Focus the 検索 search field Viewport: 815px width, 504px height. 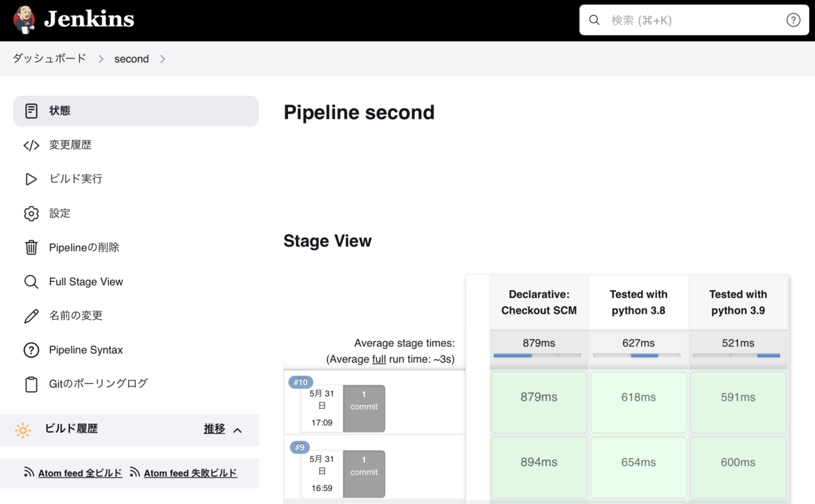(x=694, y=20)
